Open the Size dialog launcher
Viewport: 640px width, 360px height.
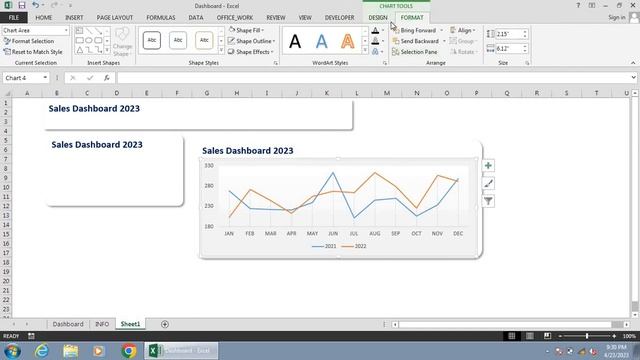[527, 63]
